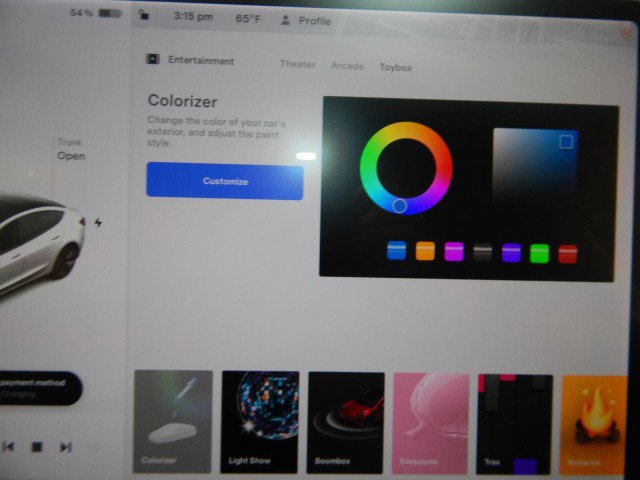
Task: Click the blue Customize button
Action: coord(225,181)
